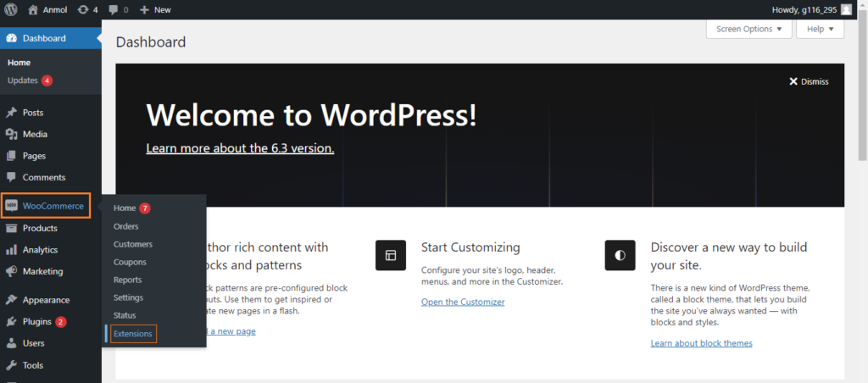Click the Marketing megaphone icon
This screenshot has height=383, width=868.
(11, 271)
